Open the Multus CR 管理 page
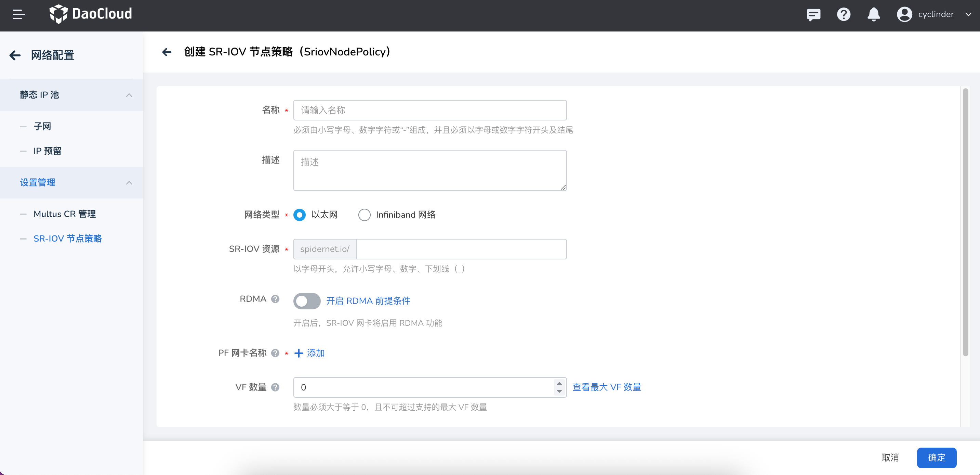This screenshot has height=475, width=980. [64, 214]
